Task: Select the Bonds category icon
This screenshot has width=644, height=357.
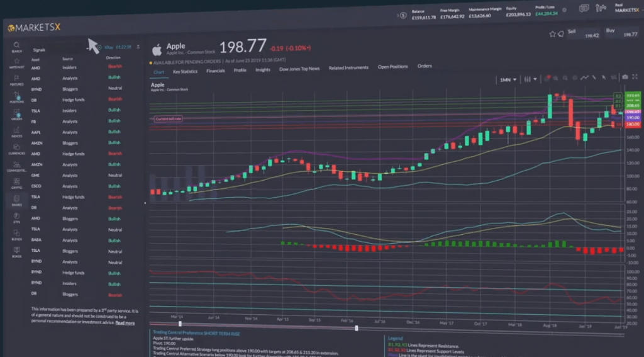Action: (17, 252)
